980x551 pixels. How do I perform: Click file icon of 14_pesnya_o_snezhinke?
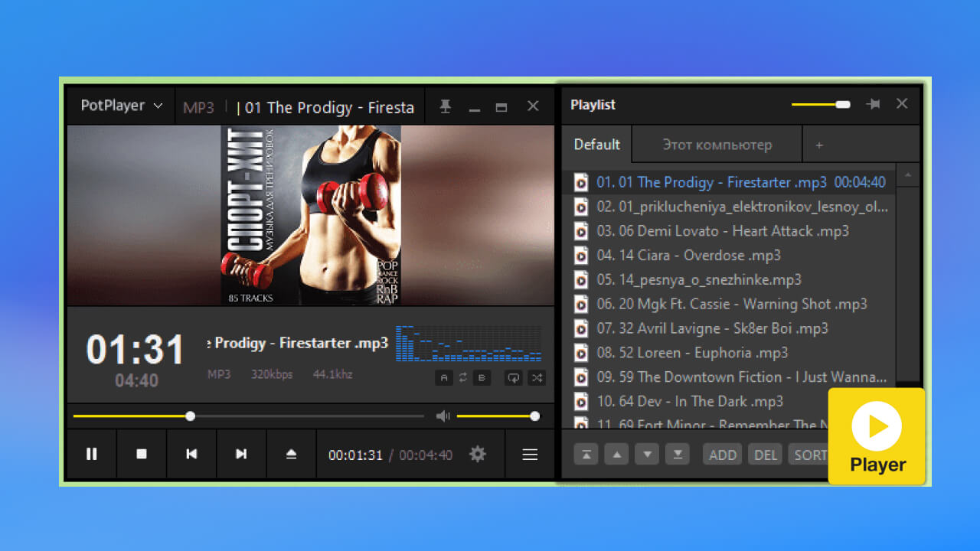point(581,279)
